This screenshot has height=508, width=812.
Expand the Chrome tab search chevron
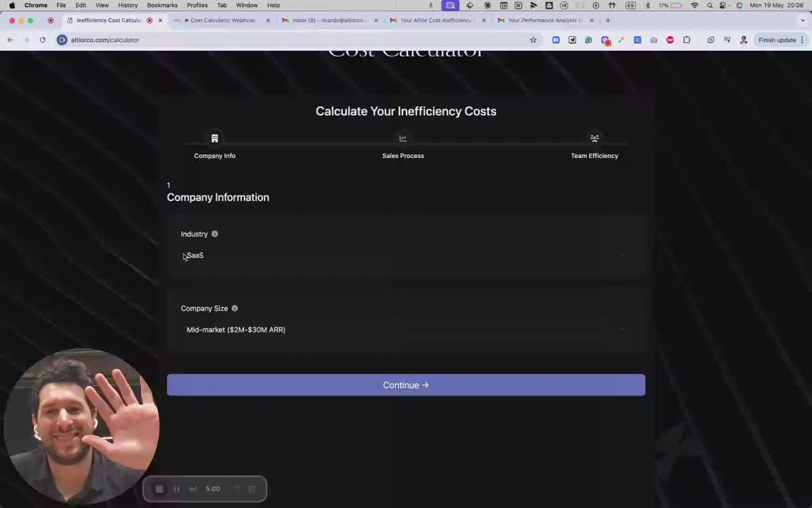[803, 20]
